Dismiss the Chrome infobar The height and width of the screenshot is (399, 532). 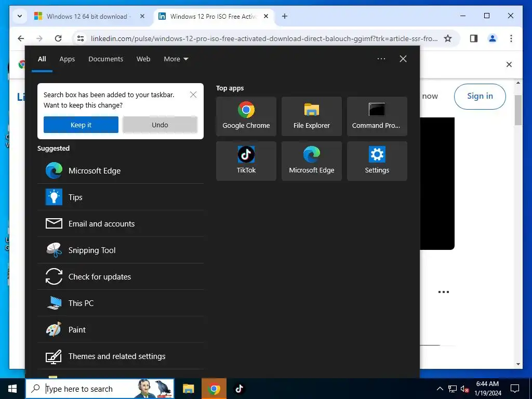(x=509, y=64)
